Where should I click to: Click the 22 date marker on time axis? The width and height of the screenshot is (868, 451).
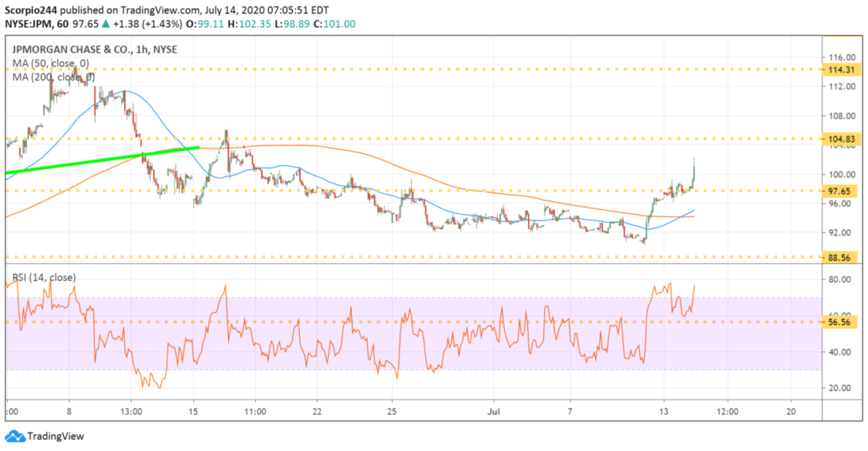(316, 412)
